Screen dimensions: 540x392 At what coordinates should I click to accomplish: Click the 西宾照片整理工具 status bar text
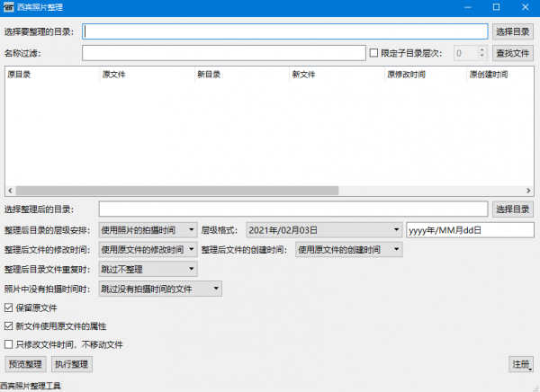pos(31,386)
